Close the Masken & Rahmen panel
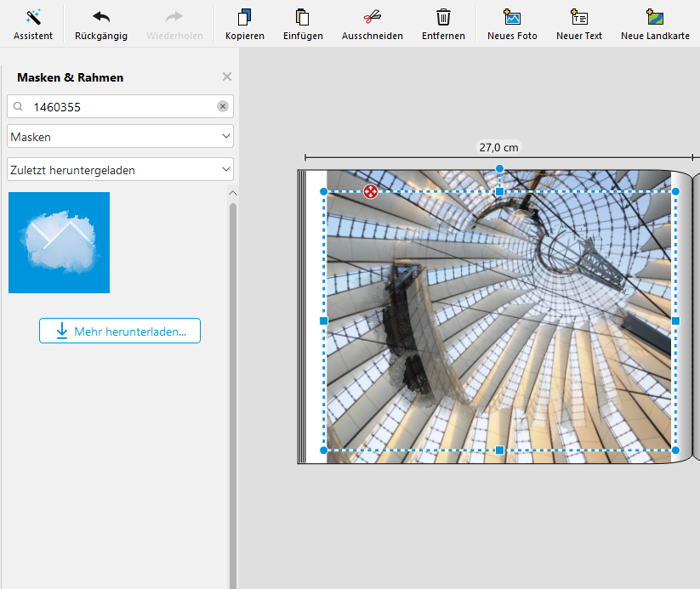Image resolution: width=700 pixels, height=589 pixels. click(x=227, y=76)
